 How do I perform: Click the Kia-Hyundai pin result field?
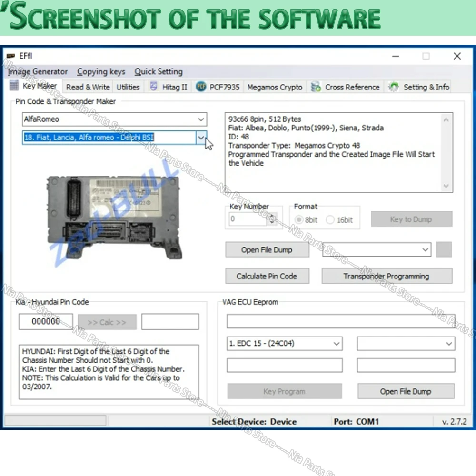click(170, 321)
